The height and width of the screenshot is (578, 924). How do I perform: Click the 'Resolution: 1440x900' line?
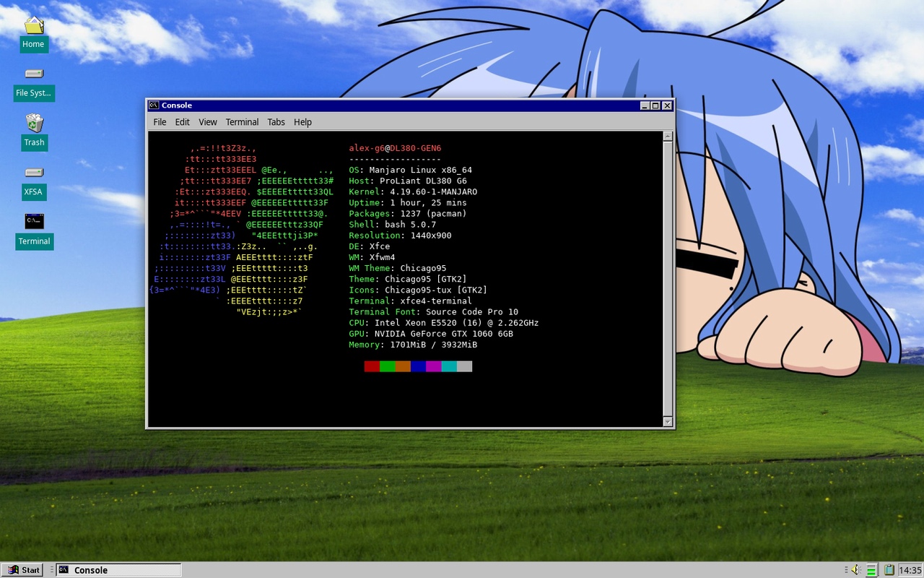[400, 235]
